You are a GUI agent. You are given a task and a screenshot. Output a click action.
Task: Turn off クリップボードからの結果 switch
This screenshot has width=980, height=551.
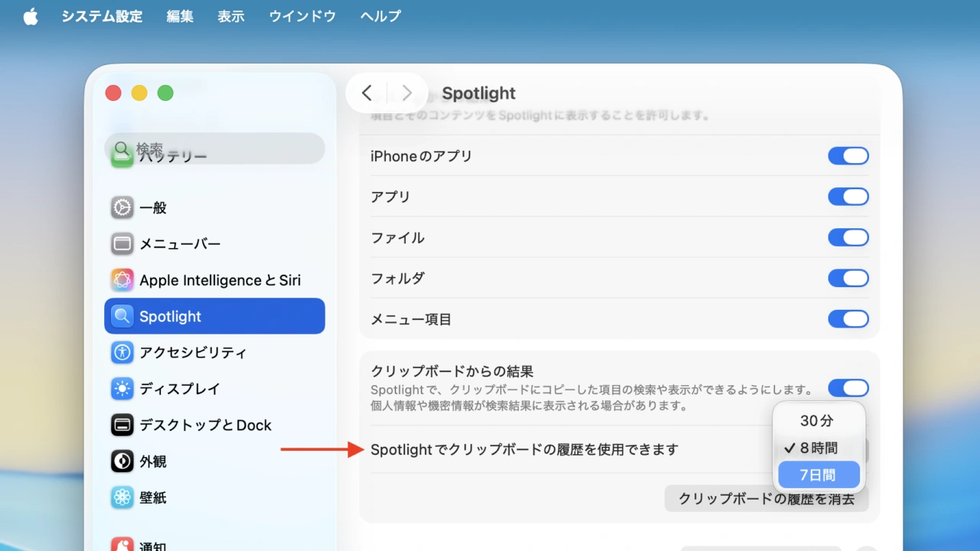(x=848, y=387)
